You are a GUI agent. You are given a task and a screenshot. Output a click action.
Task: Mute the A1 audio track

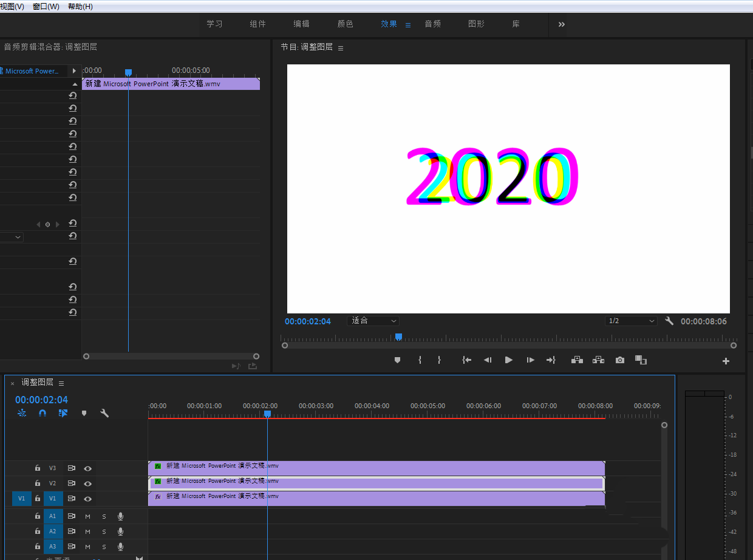click(87, 516)
